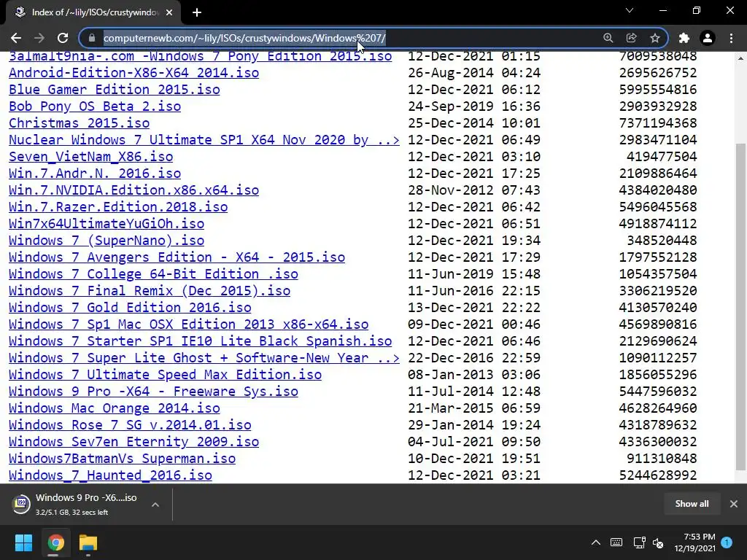Screen dimensions: 747x560
Task: Open the notification badge in the taskbar
Action: [727, 542]
